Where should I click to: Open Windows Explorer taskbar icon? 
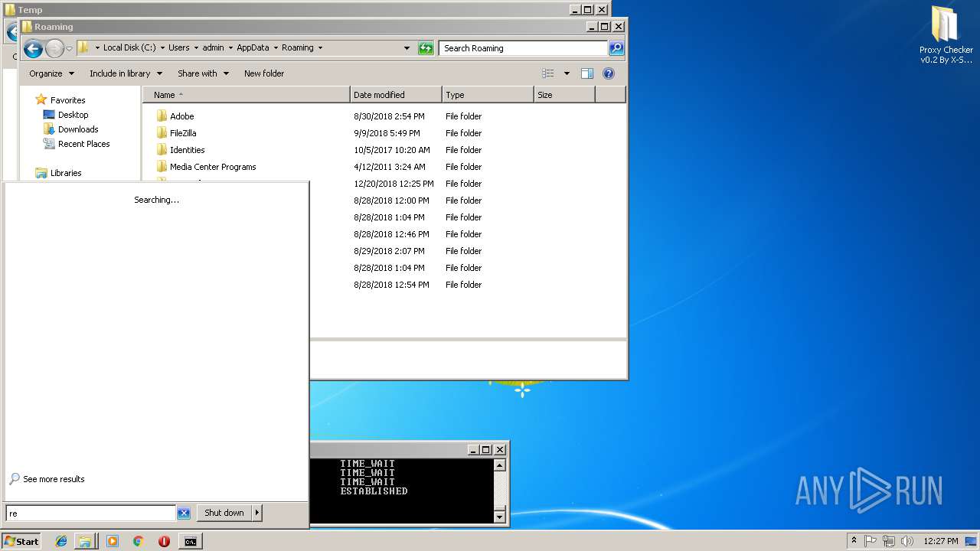[x=85, y=541]
